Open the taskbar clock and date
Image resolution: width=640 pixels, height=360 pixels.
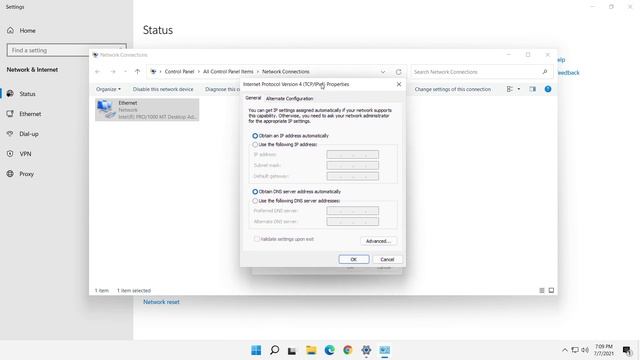tap(603, 350)
